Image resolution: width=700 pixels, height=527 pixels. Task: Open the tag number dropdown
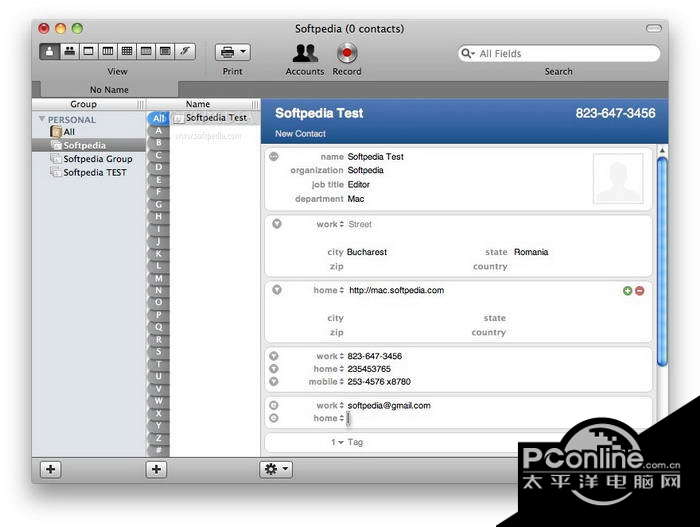tap(337, 442)
